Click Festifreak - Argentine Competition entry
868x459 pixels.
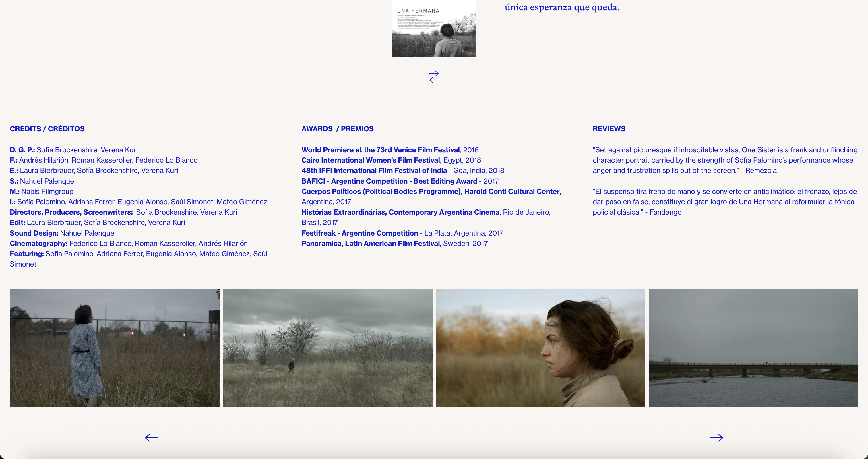(x=360, y=233)
